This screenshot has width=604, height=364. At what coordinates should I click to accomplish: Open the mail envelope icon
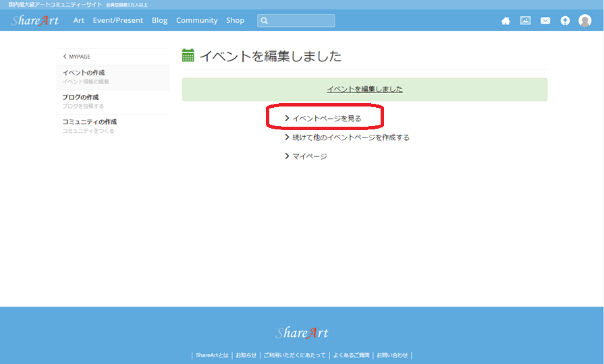pos(545,21)
